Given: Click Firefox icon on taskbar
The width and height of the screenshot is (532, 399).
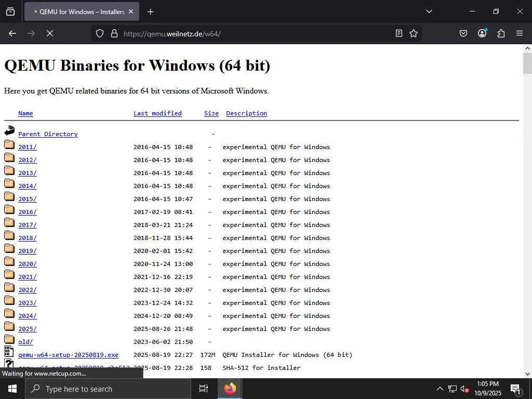Looking at the screenshot, I should [x=230, y=389].
